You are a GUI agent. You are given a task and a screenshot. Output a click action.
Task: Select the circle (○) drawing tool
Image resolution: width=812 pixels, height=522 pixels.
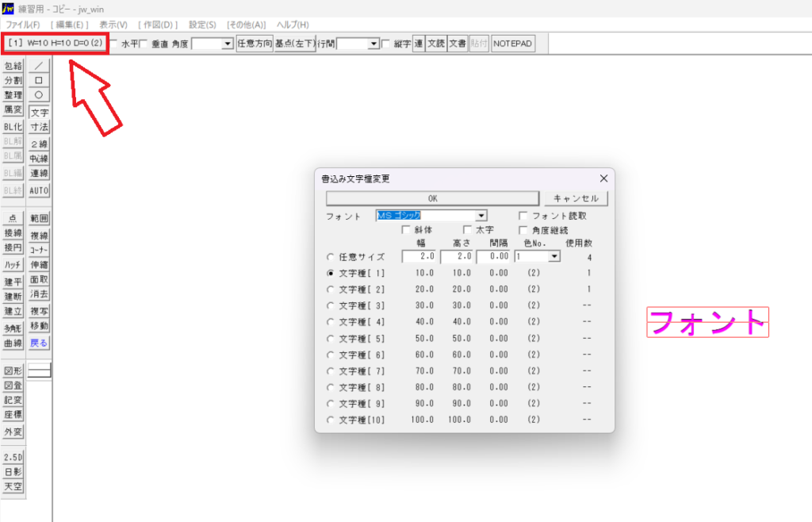point(39,94)
